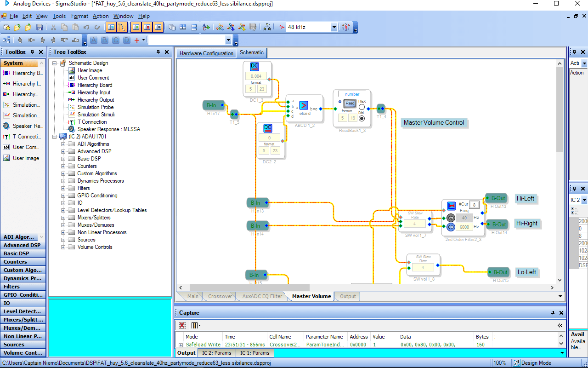The image size is (588, 368).
Task: Click the clear capture log icon
Action: point(182,325)
